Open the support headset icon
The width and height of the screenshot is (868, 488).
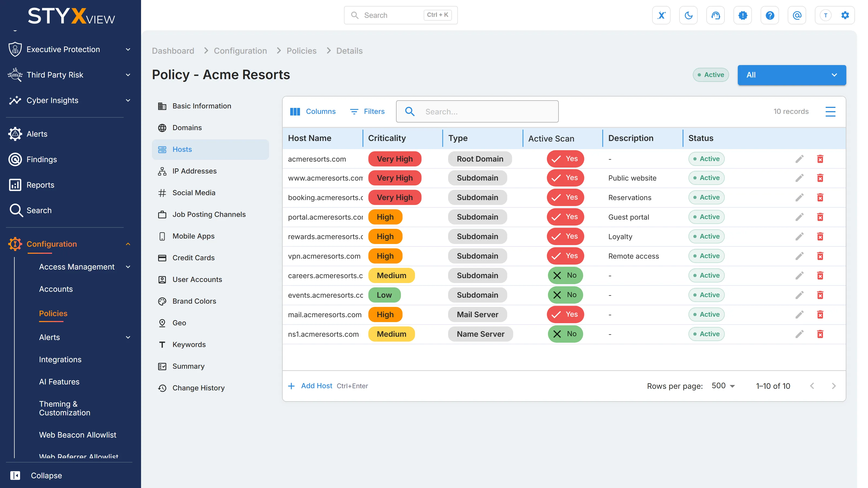coord(715,15)
